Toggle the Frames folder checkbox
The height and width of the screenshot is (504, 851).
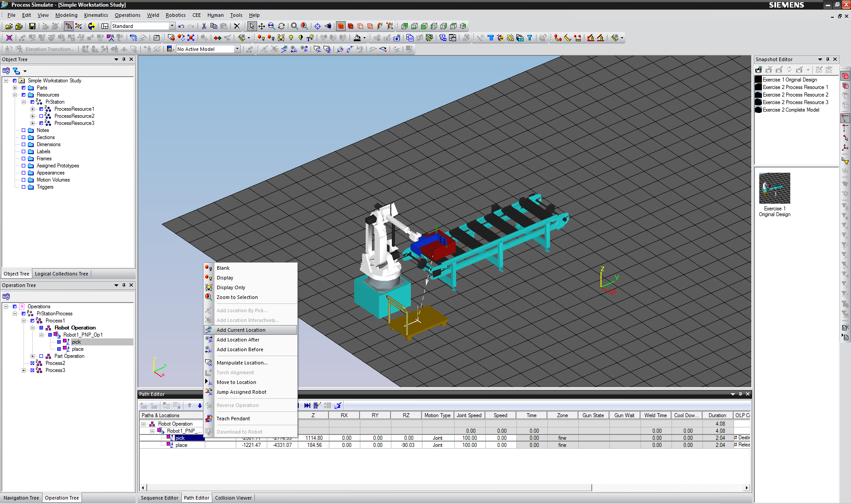23,159
